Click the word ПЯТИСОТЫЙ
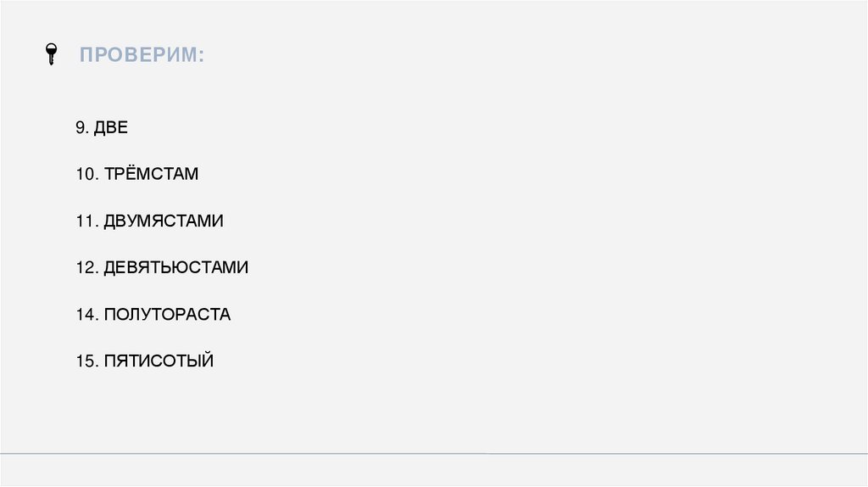 [x=159, y=361]
